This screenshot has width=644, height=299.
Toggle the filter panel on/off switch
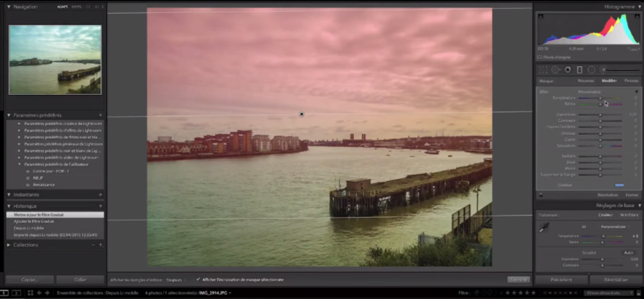click(541, 195)
